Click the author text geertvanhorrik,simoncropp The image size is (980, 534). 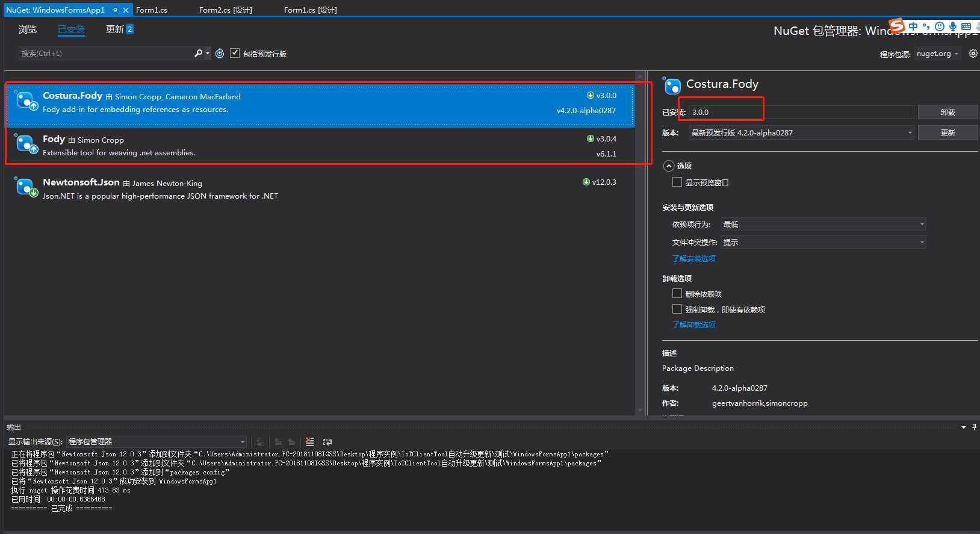pos(760,403)
